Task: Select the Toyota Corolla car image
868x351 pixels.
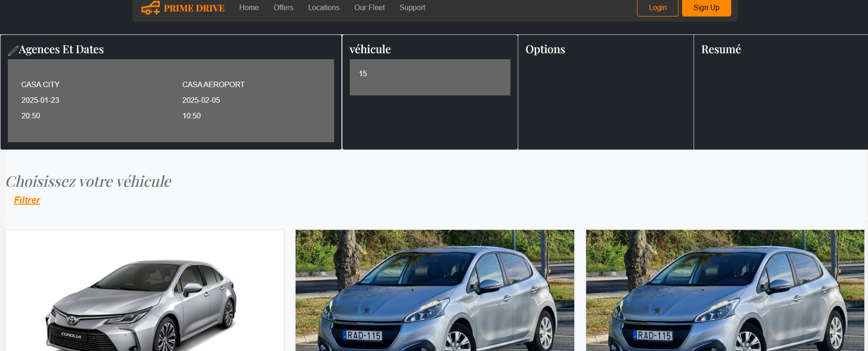Action: pos(144,298)
